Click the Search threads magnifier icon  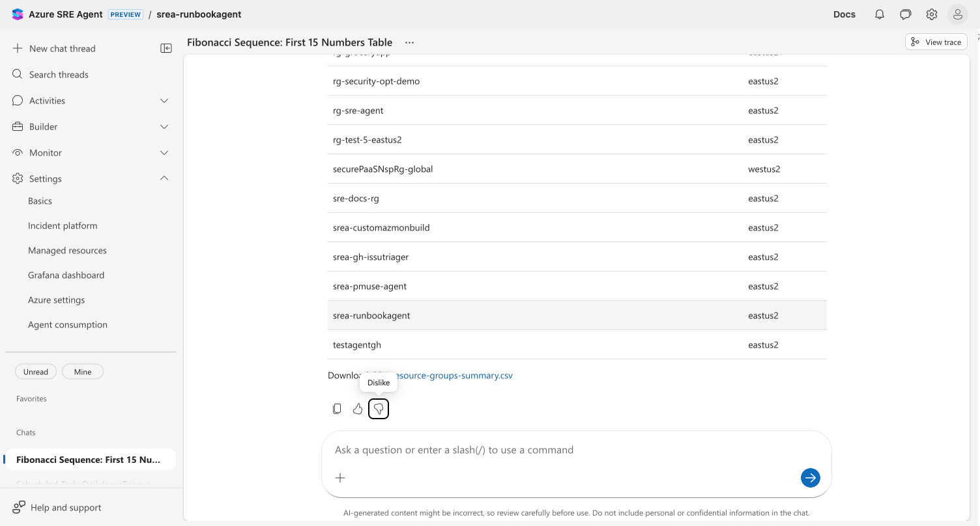point(18,74)
